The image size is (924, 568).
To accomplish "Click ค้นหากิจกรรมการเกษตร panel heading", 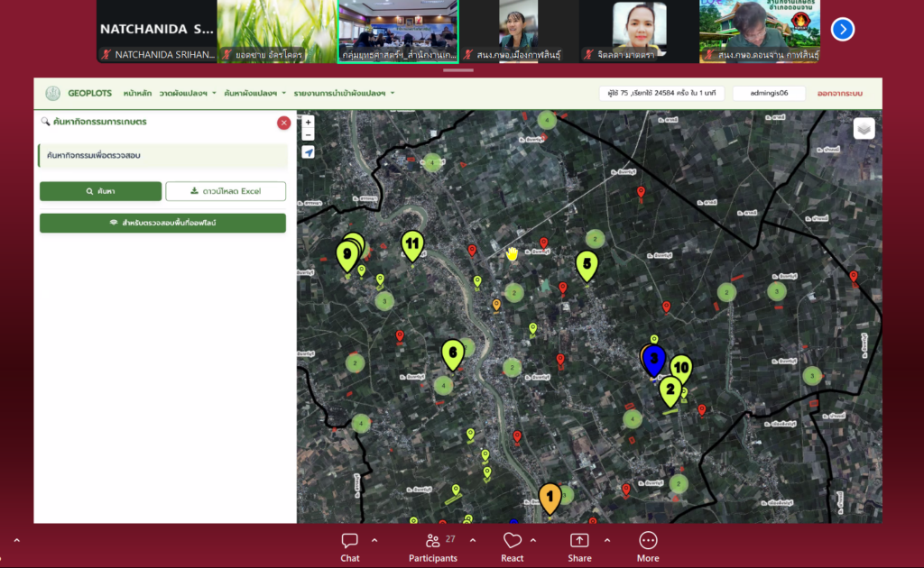I will point(99,122).
